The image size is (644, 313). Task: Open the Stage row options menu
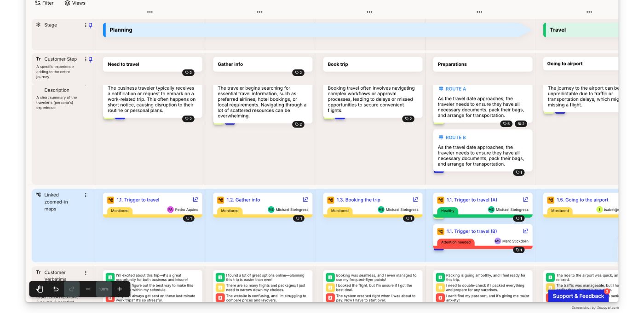[85, 25]
